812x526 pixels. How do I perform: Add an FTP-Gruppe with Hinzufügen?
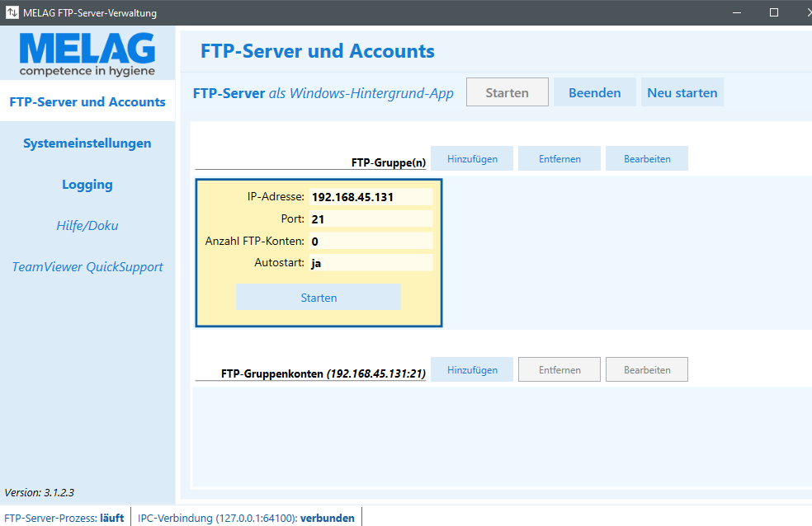[472, 159]
